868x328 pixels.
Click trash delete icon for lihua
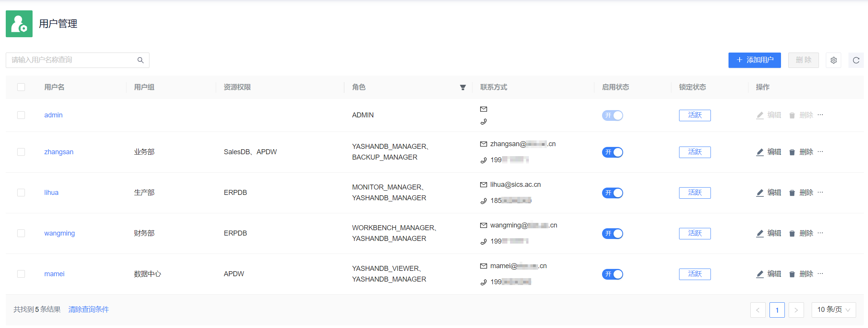click(792, 193)
